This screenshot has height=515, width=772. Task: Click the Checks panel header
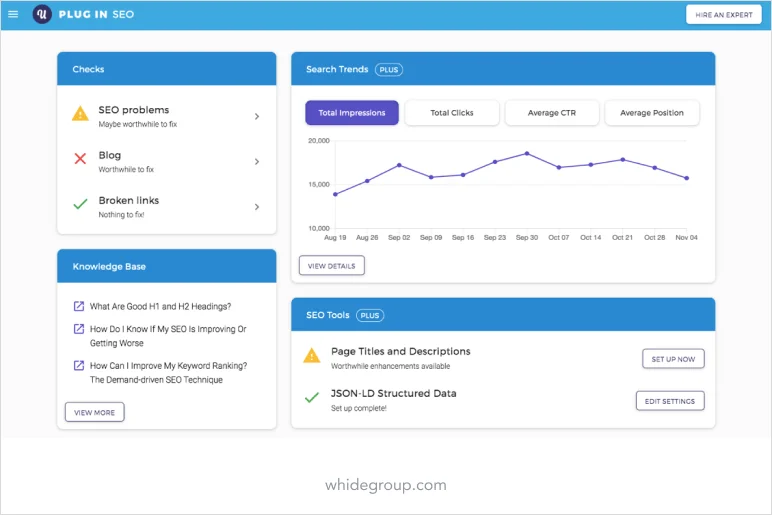point(166,69)
